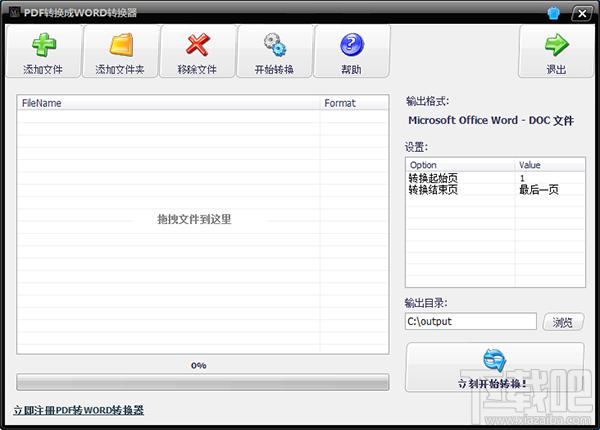Click the green plus 添加文件 icon
This screenshot has height=430, width=600.
[43, 45]
